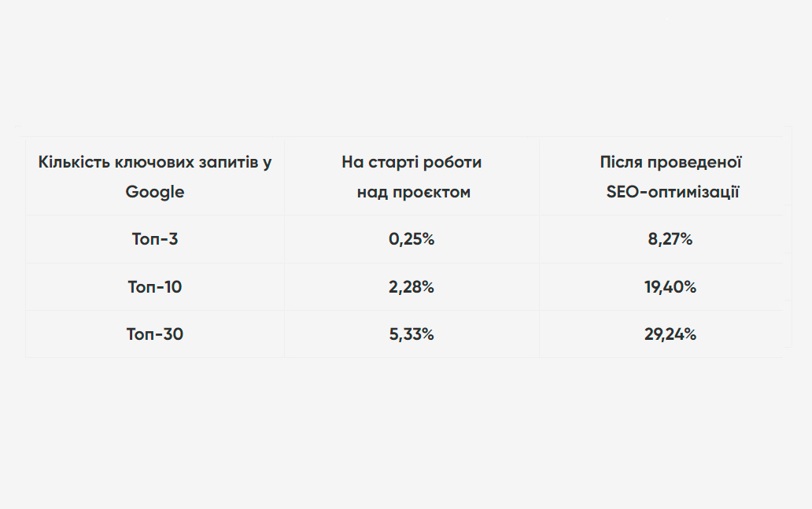Click the 'Кількість ключових запитів у Google' header

155,176
